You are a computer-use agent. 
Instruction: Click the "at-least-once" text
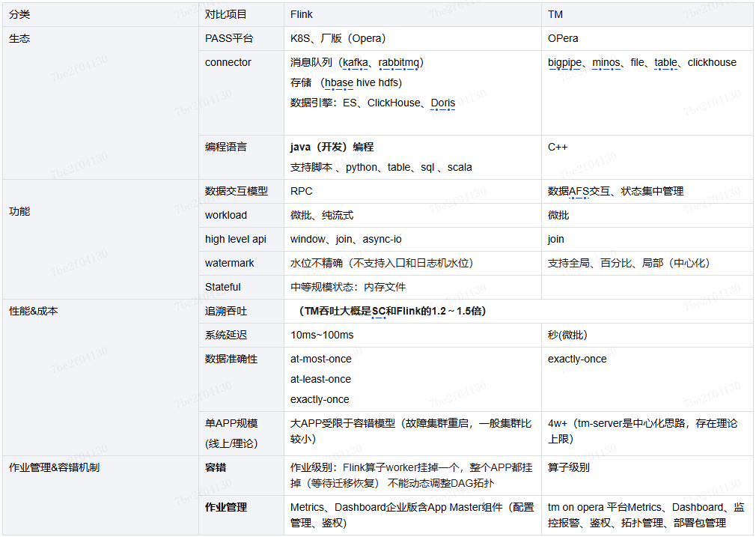(x=320, y=379)
